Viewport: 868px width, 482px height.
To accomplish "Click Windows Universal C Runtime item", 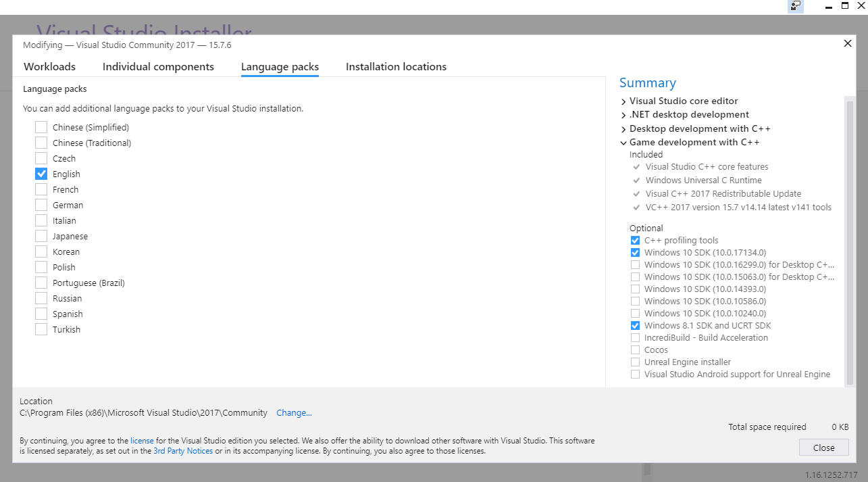I will [703, 180].
